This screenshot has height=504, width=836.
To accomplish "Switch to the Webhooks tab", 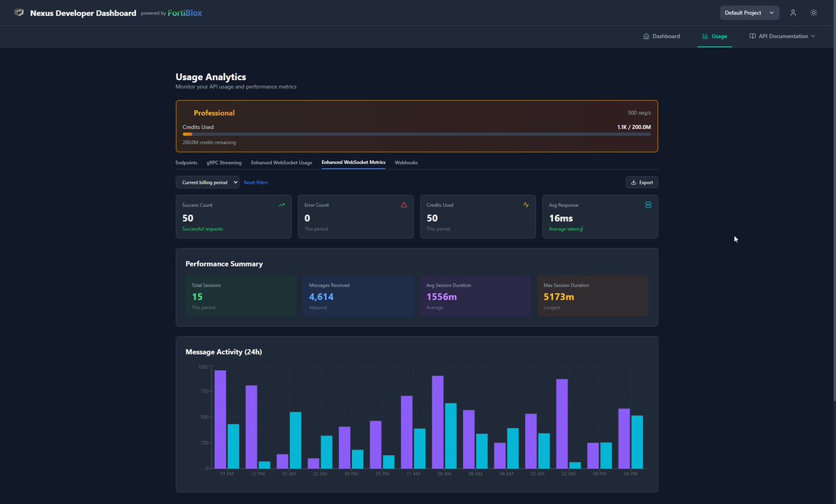I will click(406, 162).
